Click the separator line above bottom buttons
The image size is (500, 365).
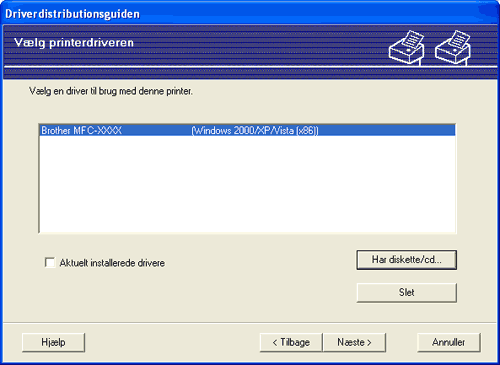click(250, 322)
